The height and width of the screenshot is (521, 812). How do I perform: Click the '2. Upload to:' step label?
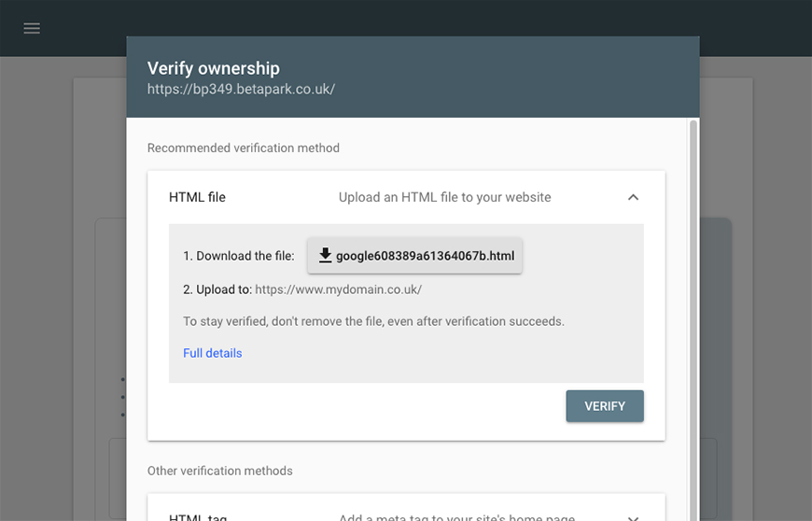pos(217,289)
